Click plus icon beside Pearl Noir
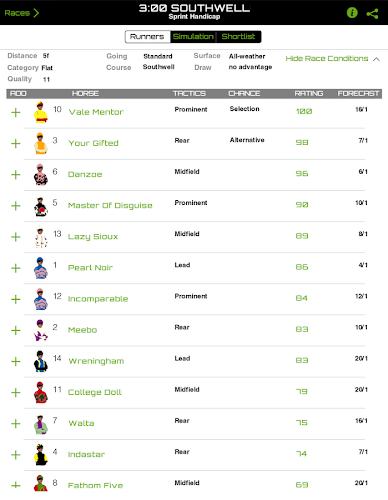 coord(16,268)
